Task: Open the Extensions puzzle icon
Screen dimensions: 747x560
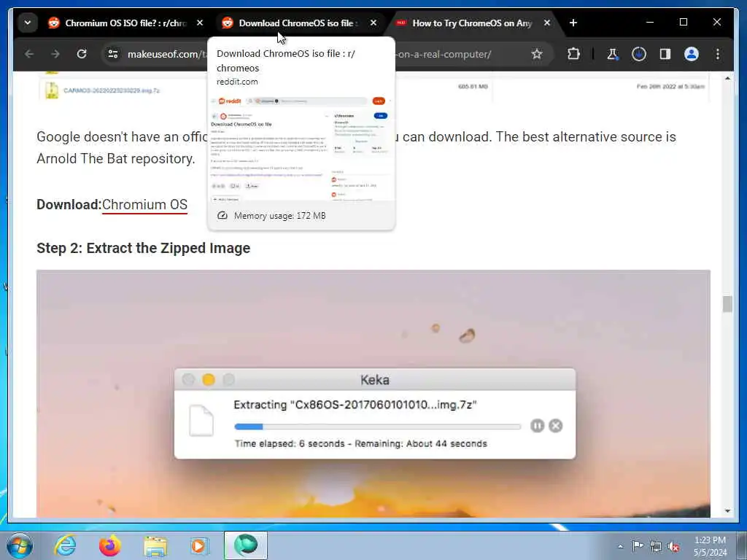Action: [x=573, y=54]
